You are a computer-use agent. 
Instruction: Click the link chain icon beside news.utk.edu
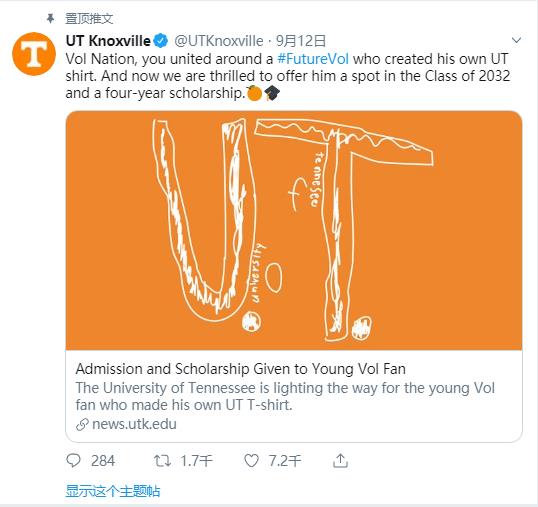pos(82,425)
